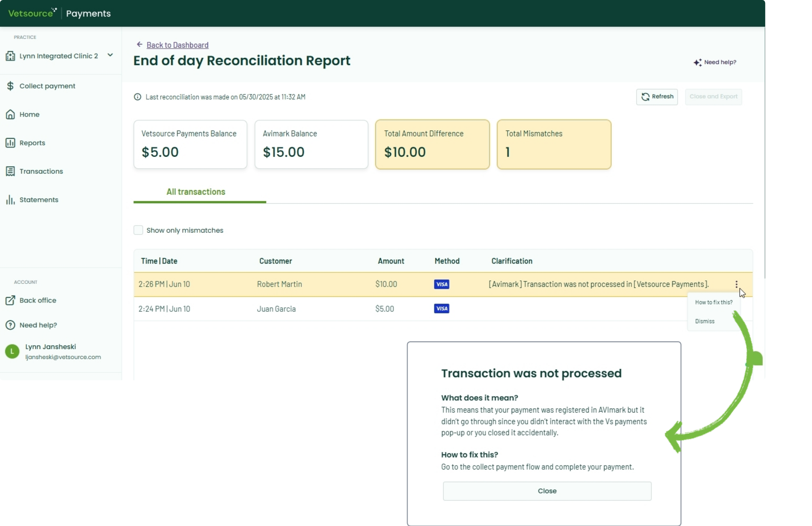Choose How to fix this? menu option
Screen dimensions: 812x526
pos(714,302)
